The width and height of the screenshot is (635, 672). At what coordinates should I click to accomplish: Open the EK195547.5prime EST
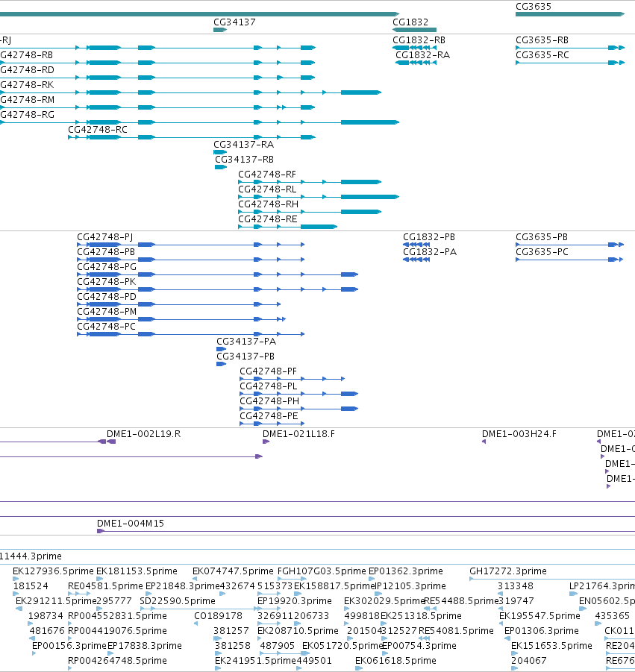click(x=539, y=616)
